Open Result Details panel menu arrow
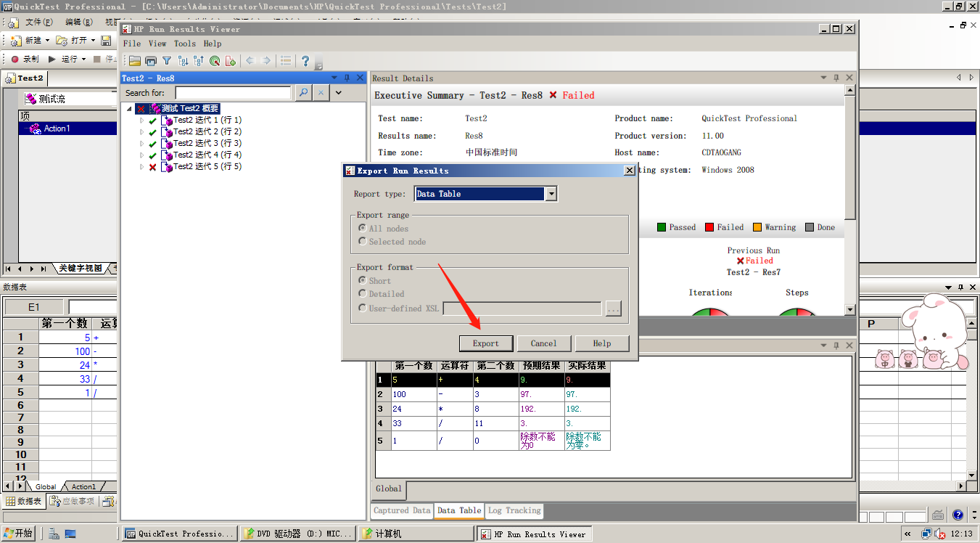Screen dimensions: 980x543 (823, 78)
